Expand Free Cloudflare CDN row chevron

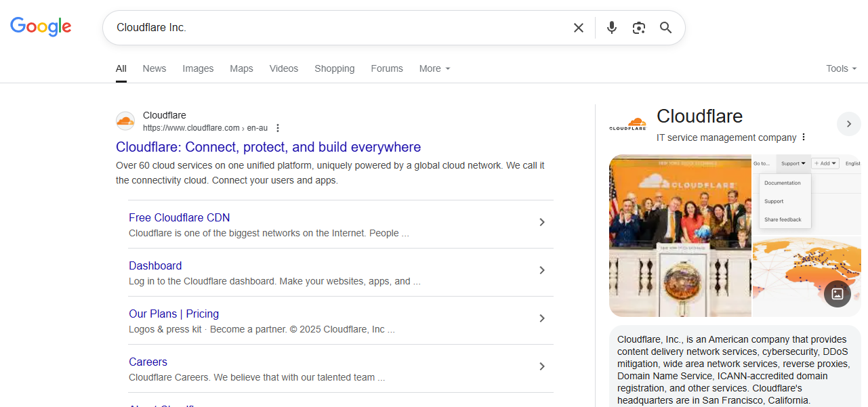pyautogui.click(x=542, y=222)
